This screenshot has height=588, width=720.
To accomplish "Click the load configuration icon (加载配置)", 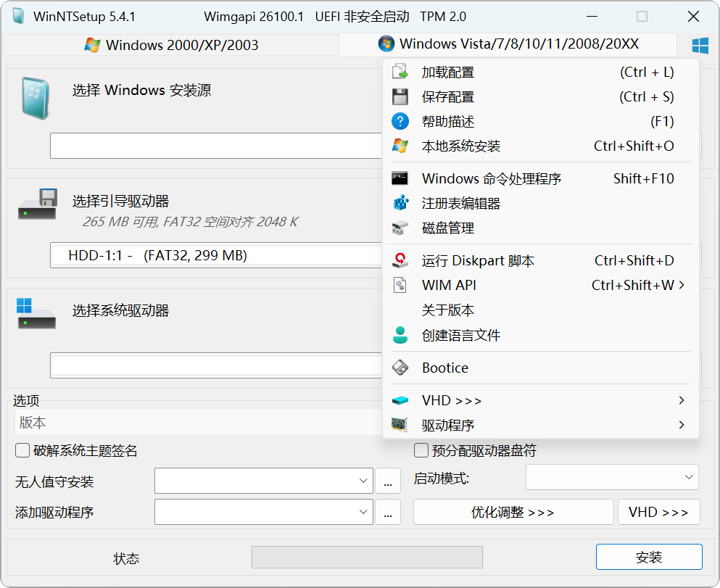I will click(400, 72).
